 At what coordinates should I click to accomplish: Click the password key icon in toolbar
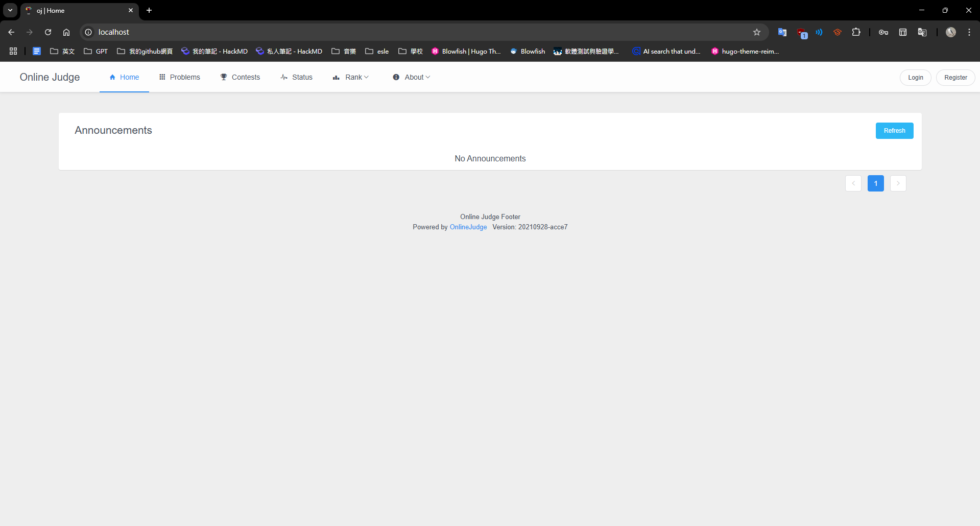coord(883,32)
